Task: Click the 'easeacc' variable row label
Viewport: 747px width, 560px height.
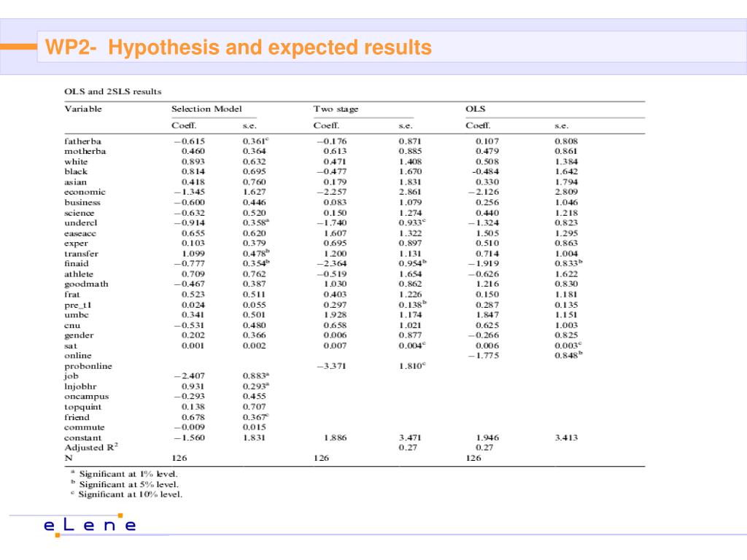Action: coord(80,233)
